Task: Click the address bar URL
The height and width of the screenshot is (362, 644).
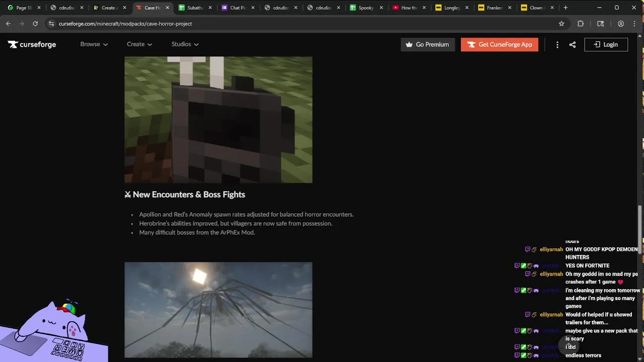Action: (x=125, y=24)
